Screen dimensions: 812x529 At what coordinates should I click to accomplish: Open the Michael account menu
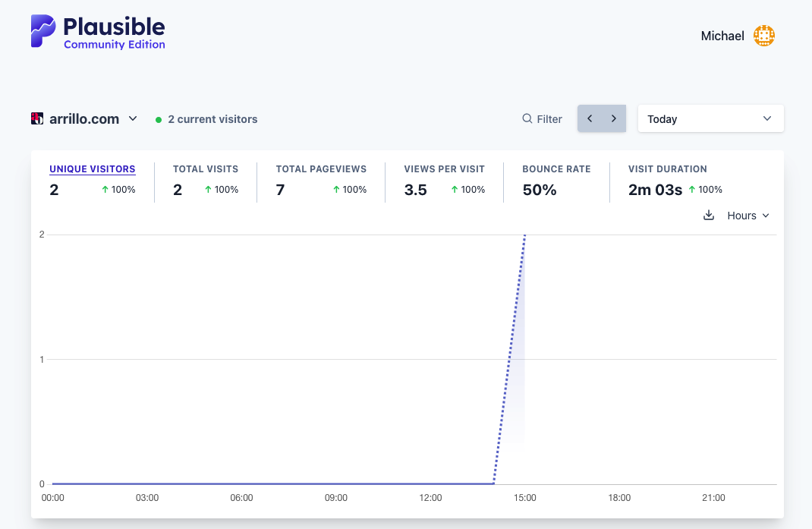pos(722,36)
